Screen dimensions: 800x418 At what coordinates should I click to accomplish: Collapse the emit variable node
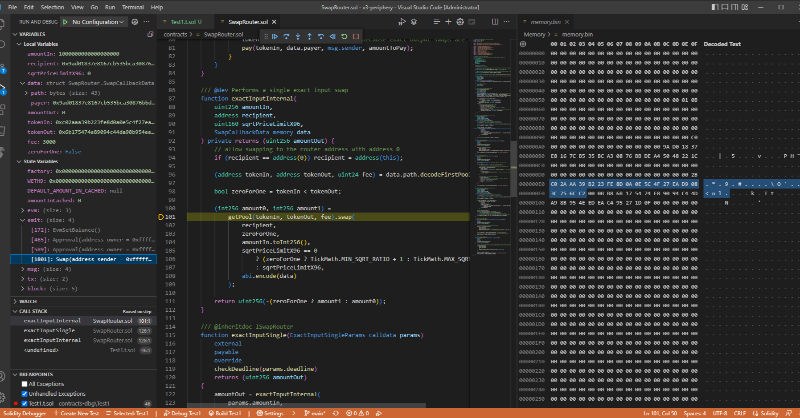(22, 220)
